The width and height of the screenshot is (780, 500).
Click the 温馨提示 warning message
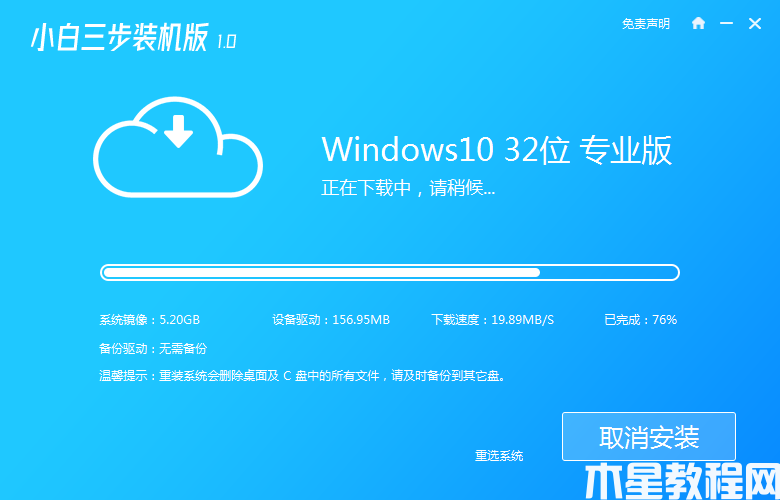coord(303,376)
